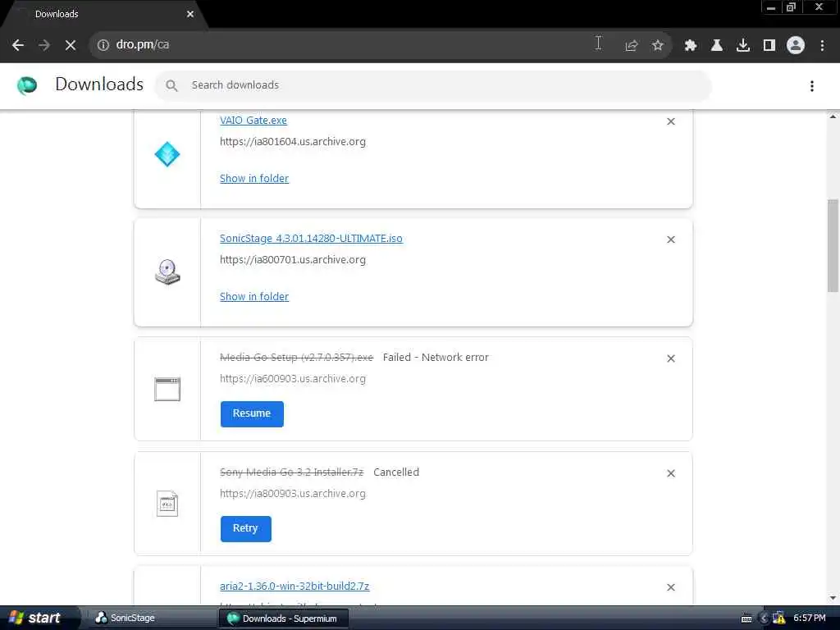
Task: Open the profile avatar menu
Action: pyautogui.click(x=796, y=46)
